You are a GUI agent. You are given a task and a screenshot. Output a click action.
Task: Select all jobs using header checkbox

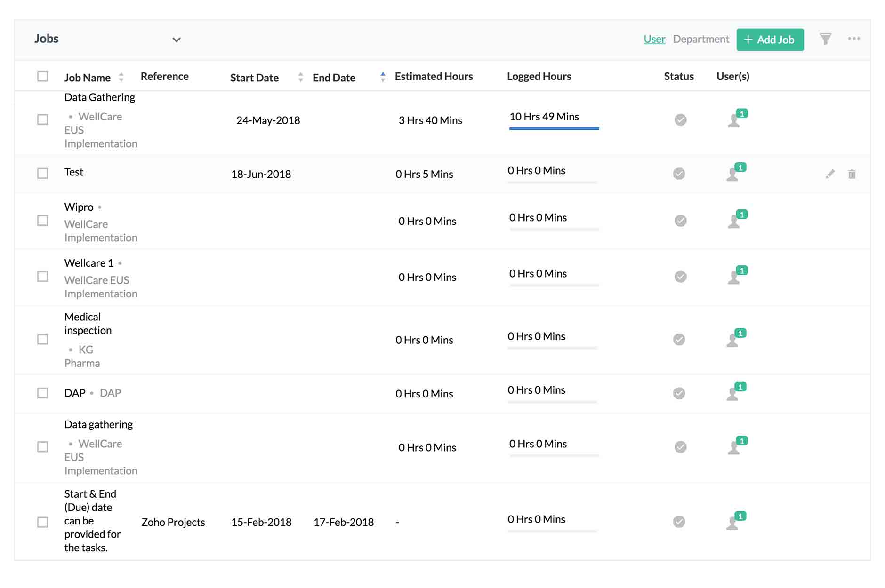pyautogui.click(x=42, y=75)
